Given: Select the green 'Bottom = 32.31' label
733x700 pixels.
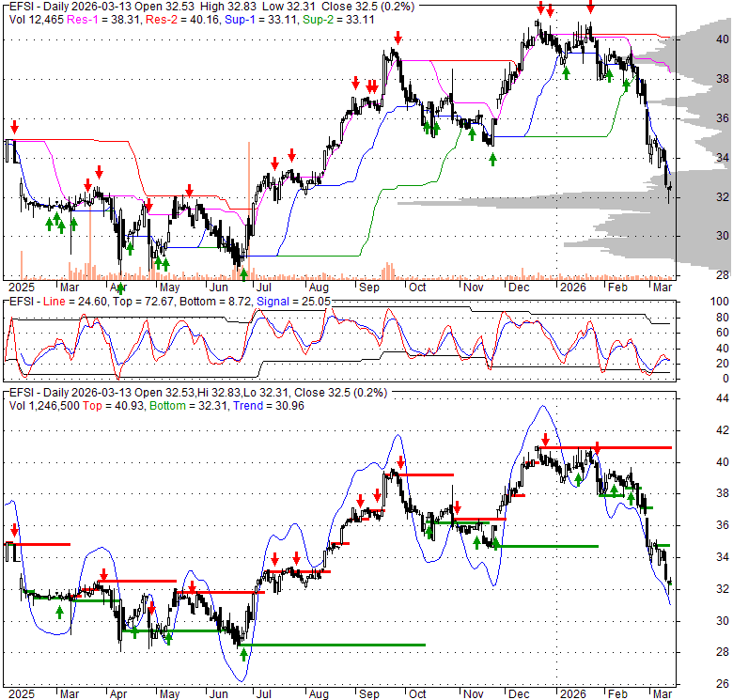Looking at the screenshot, I should (188, 406).
